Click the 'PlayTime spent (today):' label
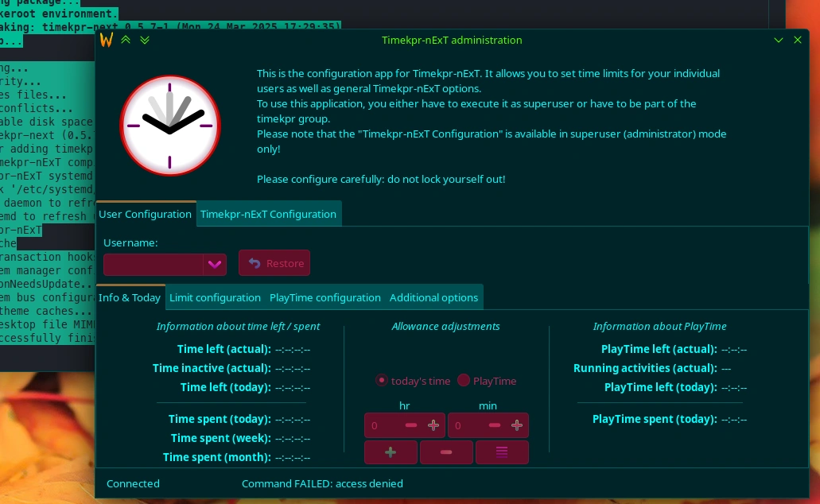The image size is (820, 504). pyautogui.click(x=655, y=419)
